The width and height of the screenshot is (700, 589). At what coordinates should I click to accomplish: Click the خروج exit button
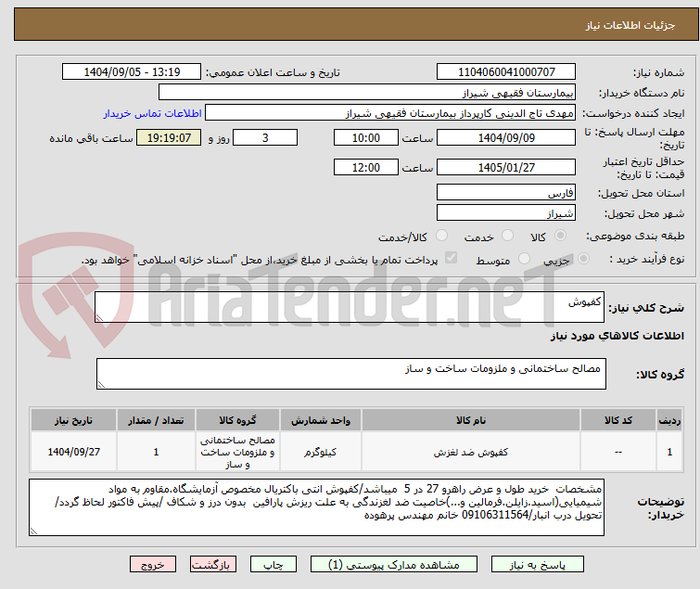pos(153,565)
